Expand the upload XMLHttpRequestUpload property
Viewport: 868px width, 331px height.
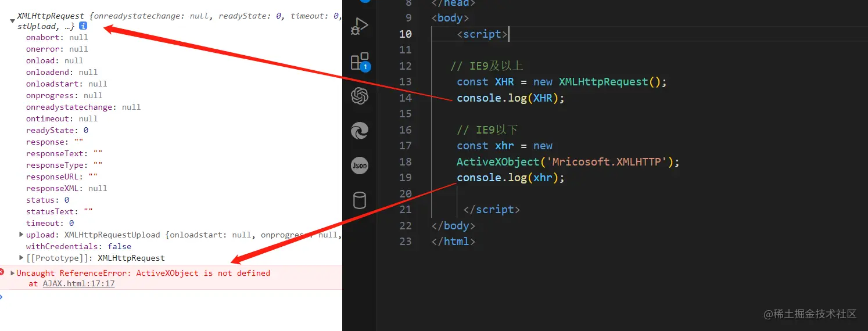[21, 235]
